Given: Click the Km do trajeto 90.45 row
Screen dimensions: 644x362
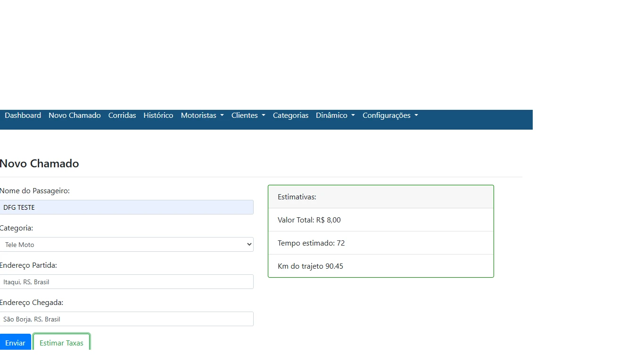Looking at the screenshot, I should pyautogui.click(x=380, y=266).
